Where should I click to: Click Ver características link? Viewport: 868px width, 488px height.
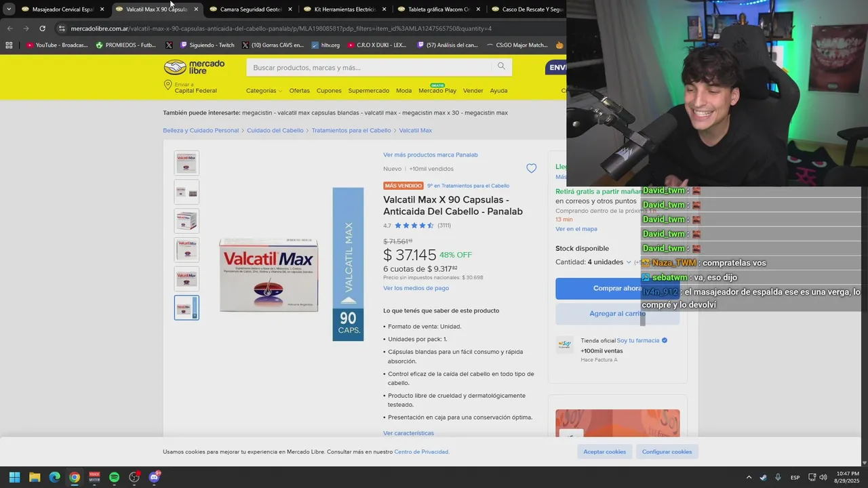pos(408,433)
